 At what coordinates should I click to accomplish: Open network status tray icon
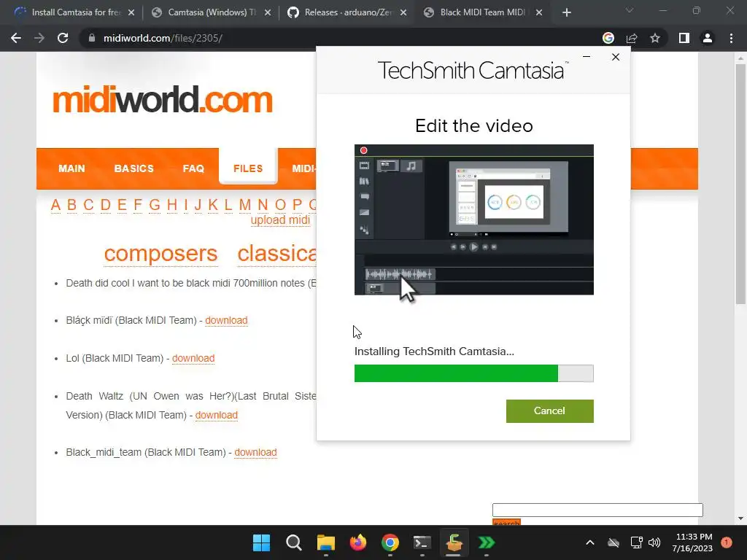pos(636,542)
